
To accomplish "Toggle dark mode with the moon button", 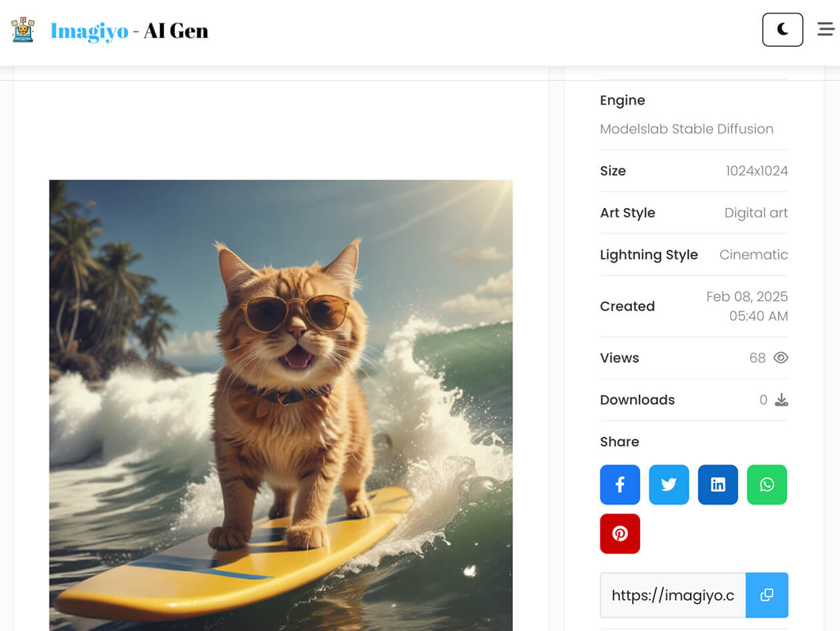I will 782,29.
